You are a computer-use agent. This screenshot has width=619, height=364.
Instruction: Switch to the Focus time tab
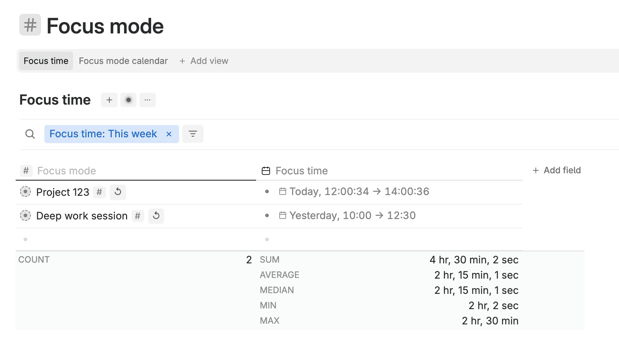[x=46, y=61]
